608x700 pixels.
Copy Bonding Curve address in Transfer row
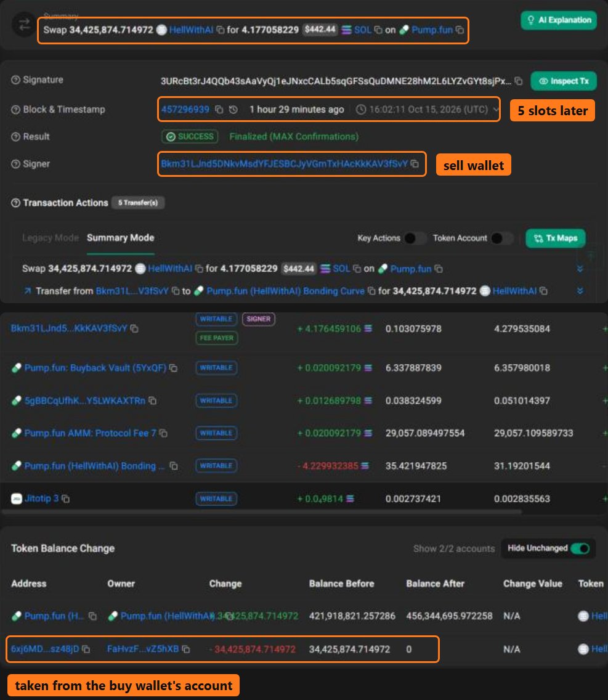click(371, 291)
